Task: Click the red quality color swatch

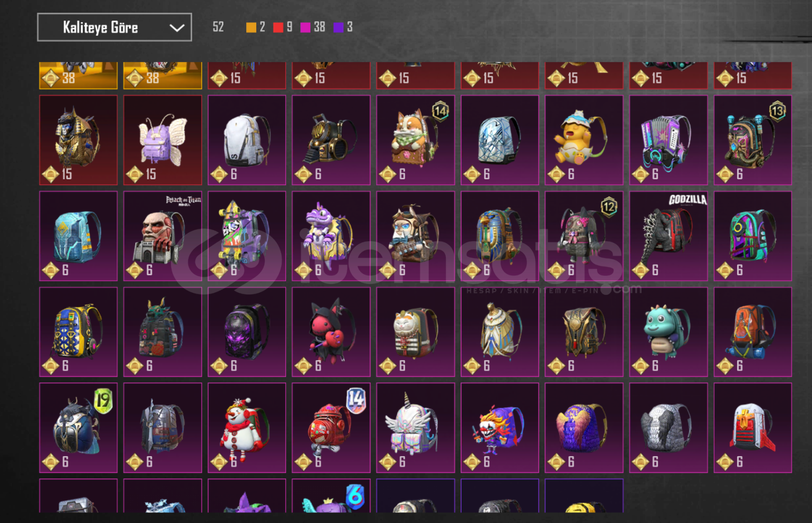Action: (x=278, y=28)
